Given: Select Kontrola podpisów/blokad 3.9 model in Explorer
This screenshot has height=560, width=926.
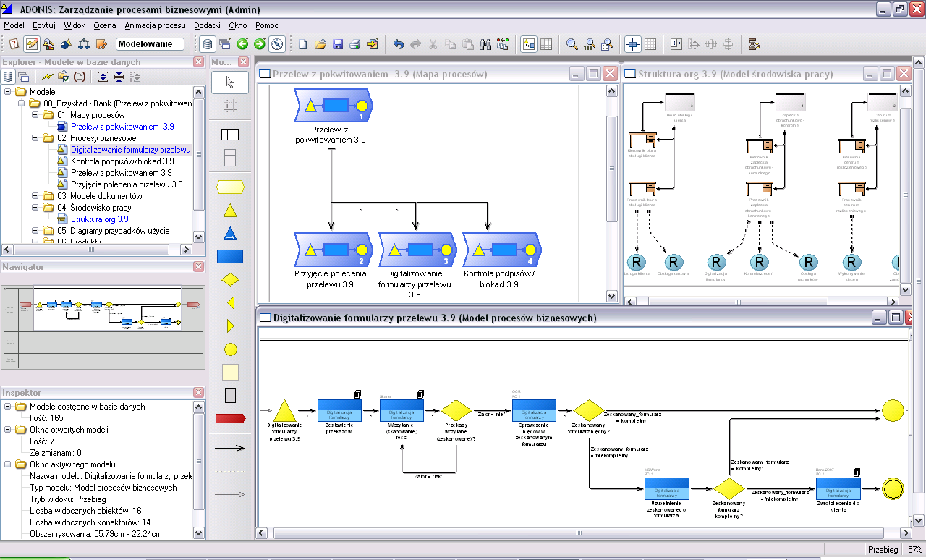Looking at the screenshot, I should coord(122,161).
